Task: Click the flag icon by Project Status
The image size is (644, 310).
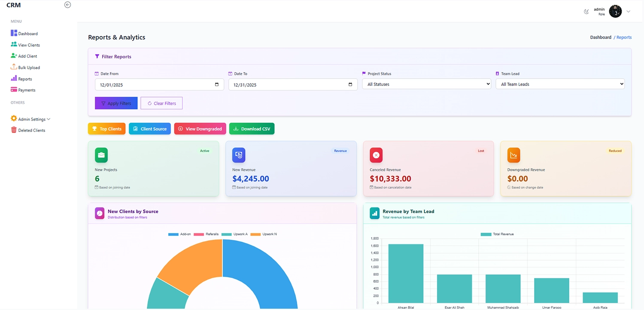Action: tap(364, 73)
